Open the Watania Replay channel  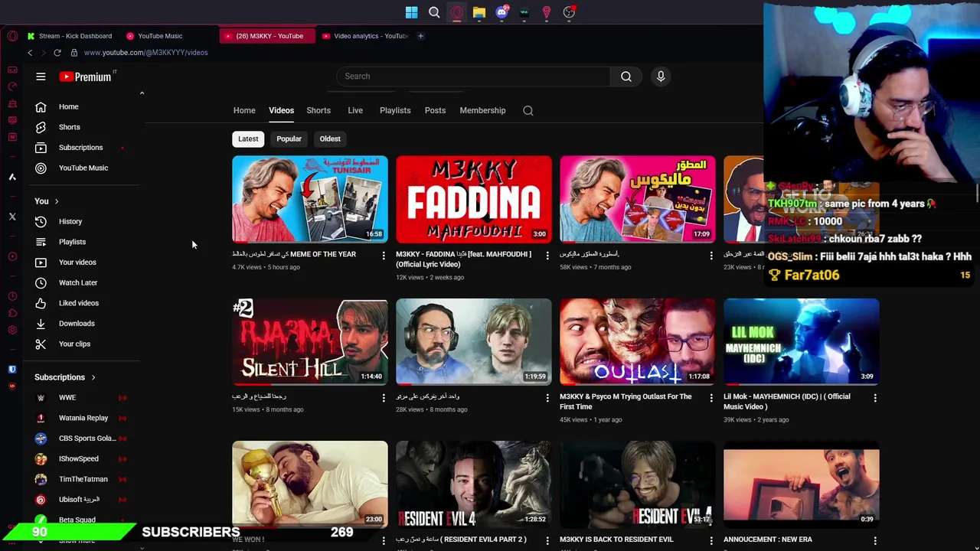coord(83,418)
